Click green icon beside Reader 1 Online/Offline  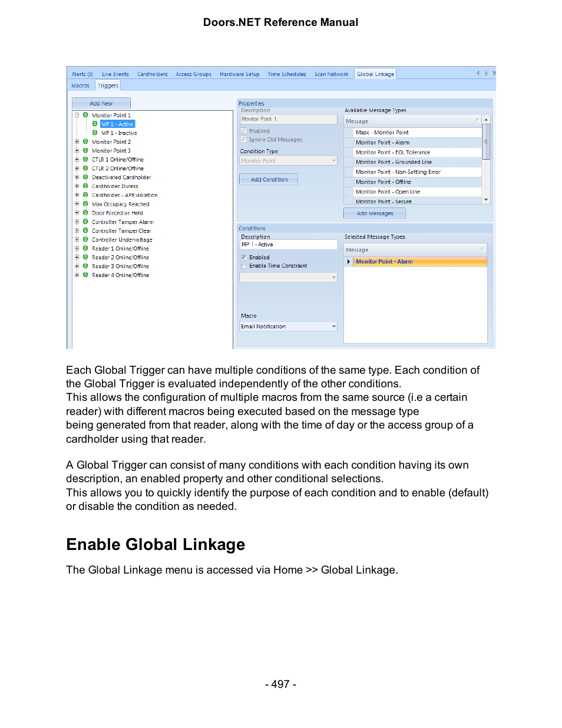click(x=85, y=248)
